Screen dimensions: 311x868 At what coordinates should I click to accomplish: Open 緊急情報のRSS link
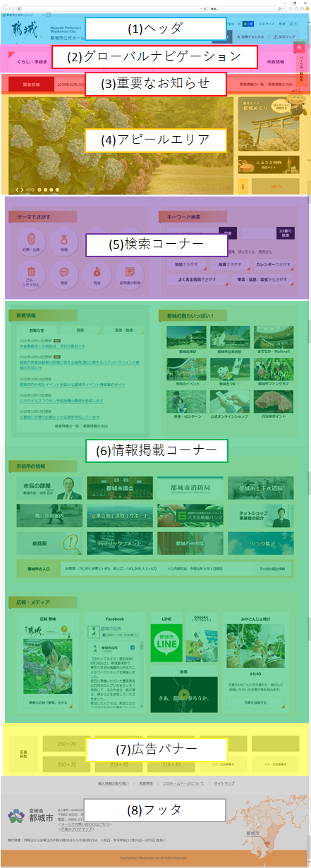tap(280, 85)
